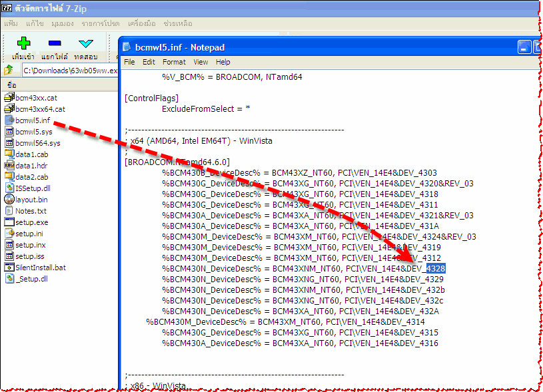The height and width of the screenshot is (392, 543).
Task: Select SilentInstall.bat in the file list
Action: pos(40,268)
